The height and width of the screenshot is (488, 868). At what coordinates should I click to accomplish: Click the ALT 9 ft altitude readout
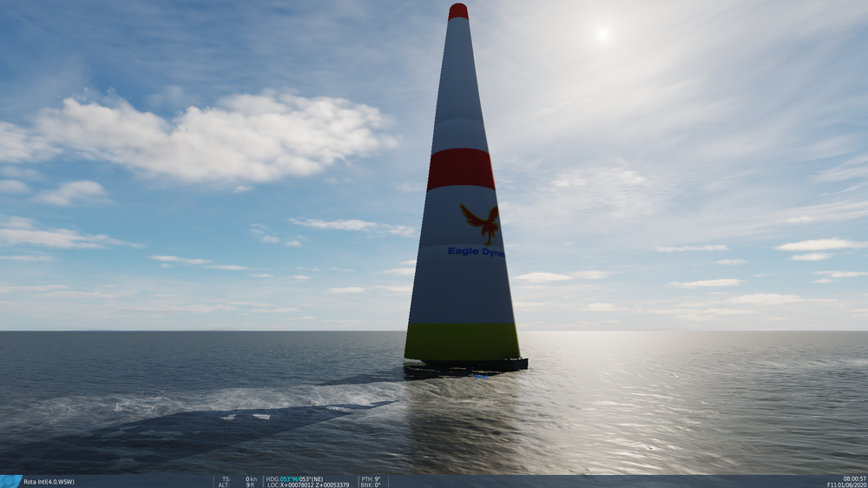click(237, 485)
